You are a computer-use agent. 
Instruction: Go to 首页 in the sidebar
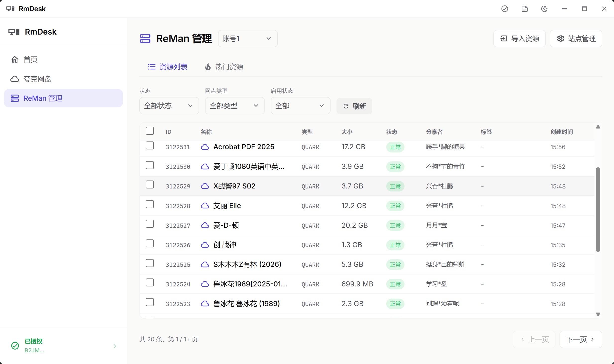63,59
